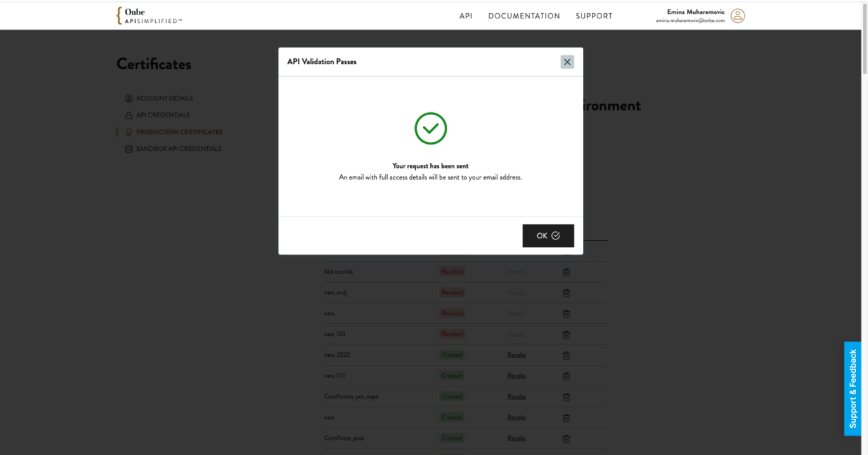Select Production Certificates in sidebar
868x455 pixels.
coord(179,132)
